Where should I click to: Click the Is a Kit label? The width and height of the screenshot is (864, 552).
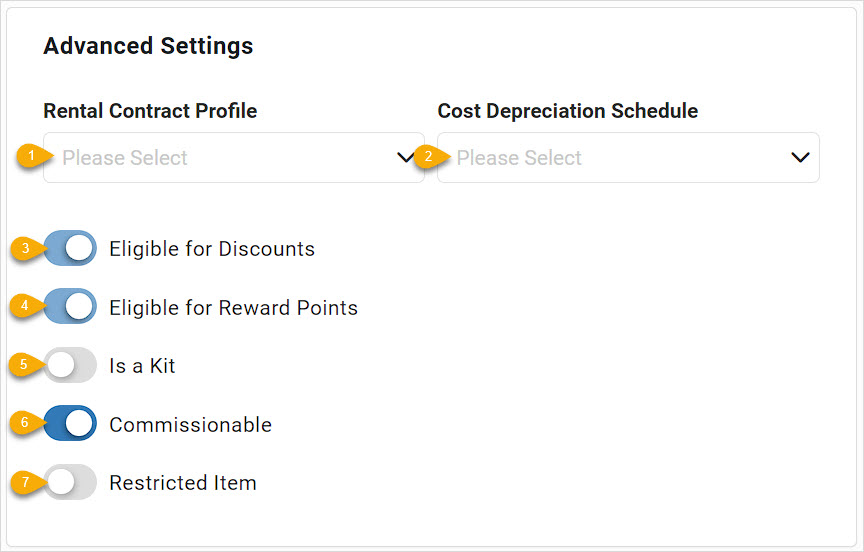tap(142, 366)
